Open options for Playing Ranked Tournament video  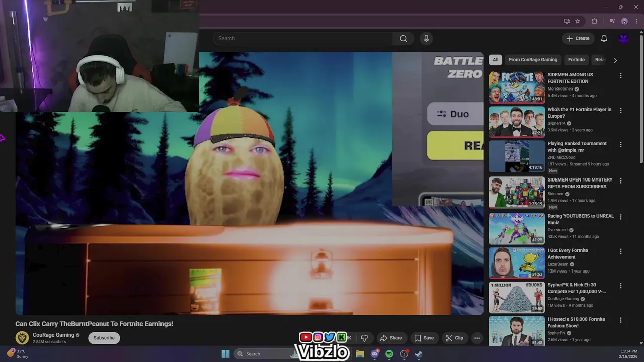[620, 144]
